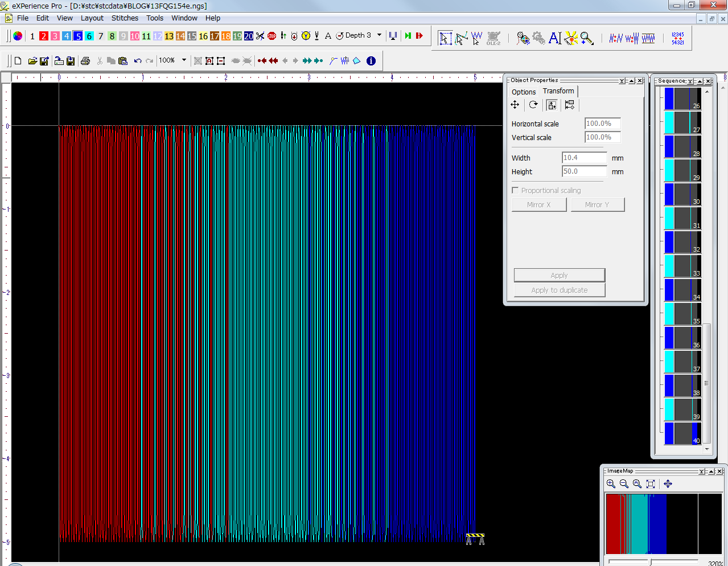
Task: Open the color palette wheel icon
Action: pos(18,36)
